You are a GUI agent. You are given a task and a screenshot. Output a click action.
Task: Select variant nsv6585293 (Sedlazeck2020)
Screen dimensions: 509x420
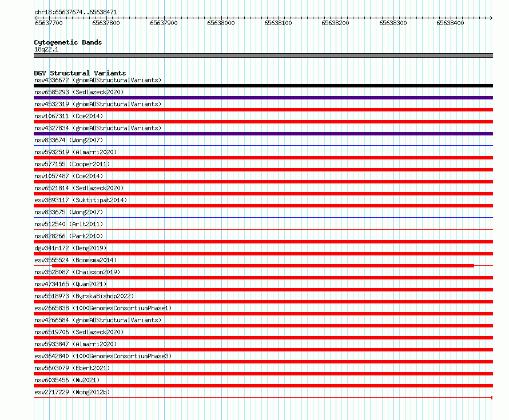[79, 92]
